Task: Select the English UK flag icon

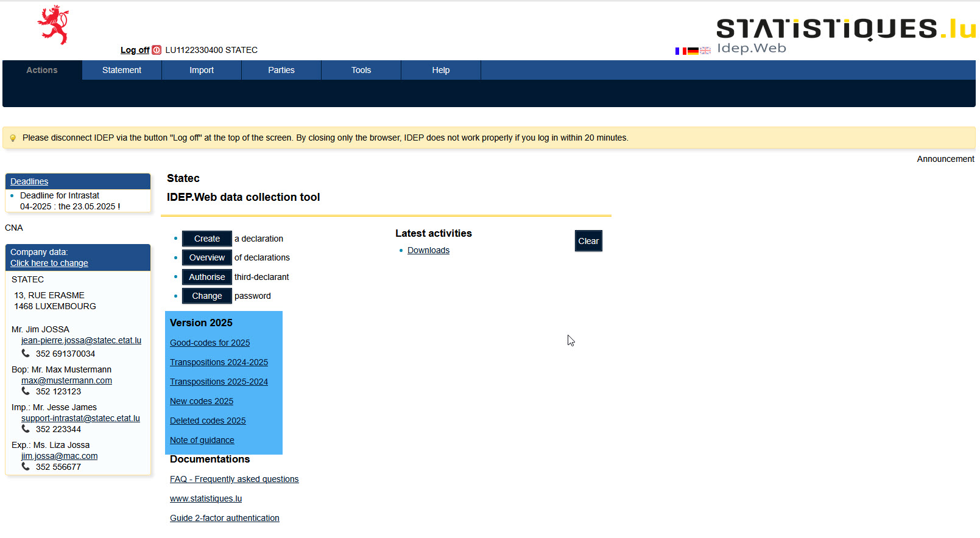Action: tap(705, 51)
